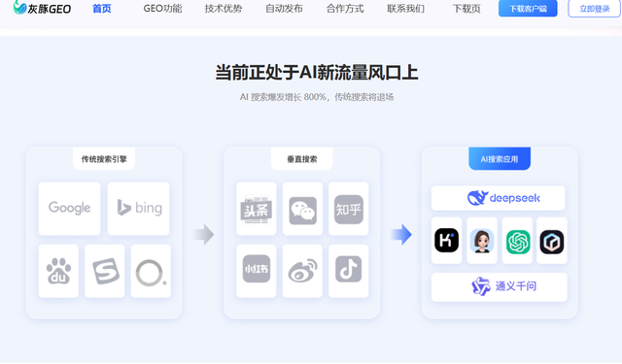Click the 知乎 icon
The height and width of the screenshot is (364, 622).
click(349, 209)
